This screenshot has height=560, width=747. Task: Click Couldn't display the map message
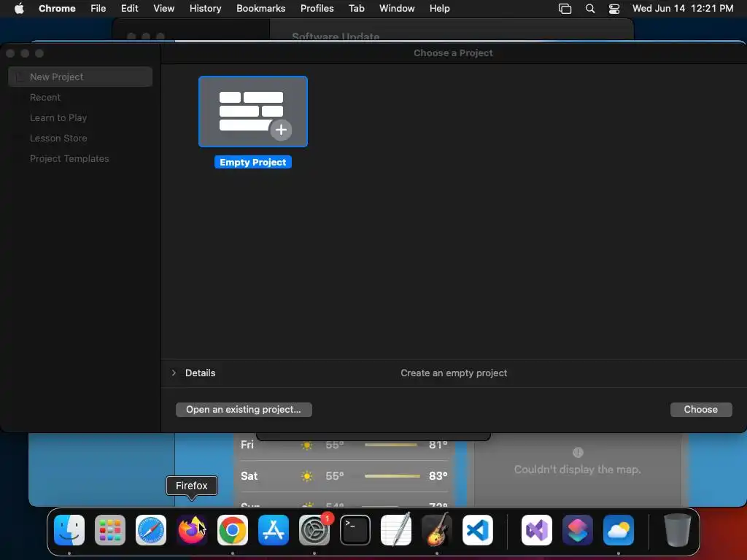click(x=578, y=470)
